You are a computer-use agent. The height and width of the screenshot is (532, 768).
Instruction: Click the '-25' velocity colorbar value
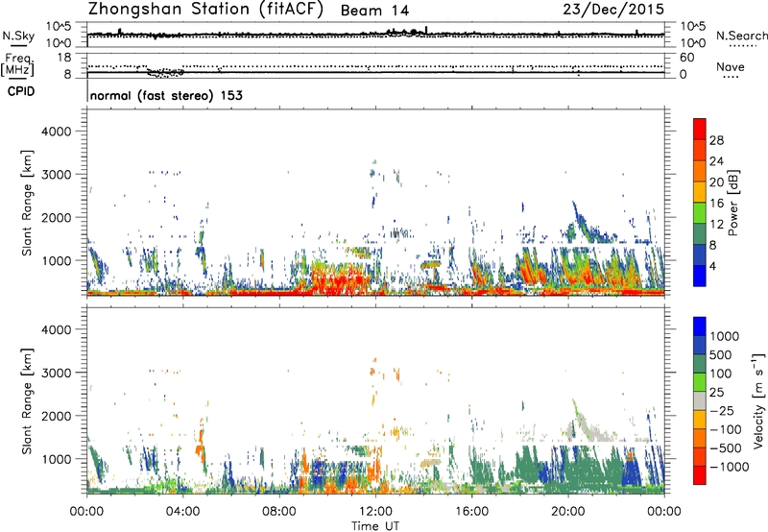click(722, 410)
